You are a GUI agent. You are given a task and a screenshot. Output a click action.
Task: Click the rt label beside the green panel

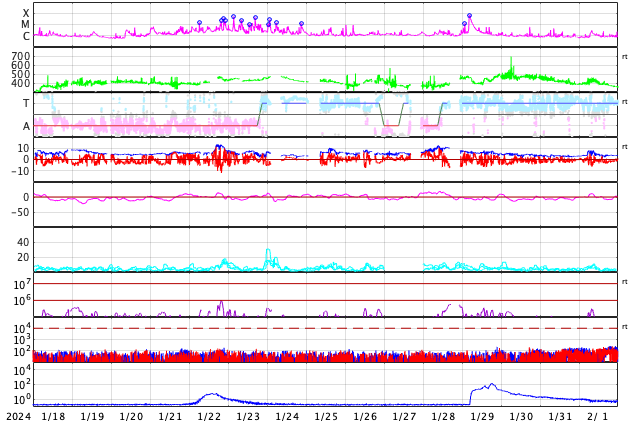pyautogui.click(x=625, y=57)
